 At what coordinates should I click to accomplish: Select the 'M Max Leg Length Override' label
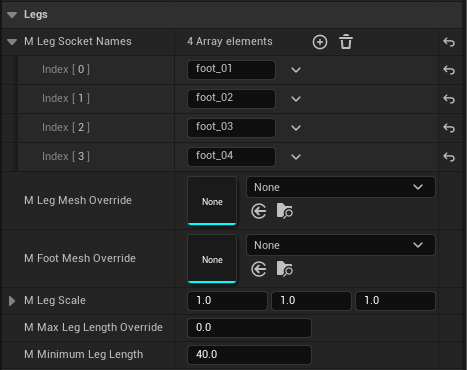(93, 328)
